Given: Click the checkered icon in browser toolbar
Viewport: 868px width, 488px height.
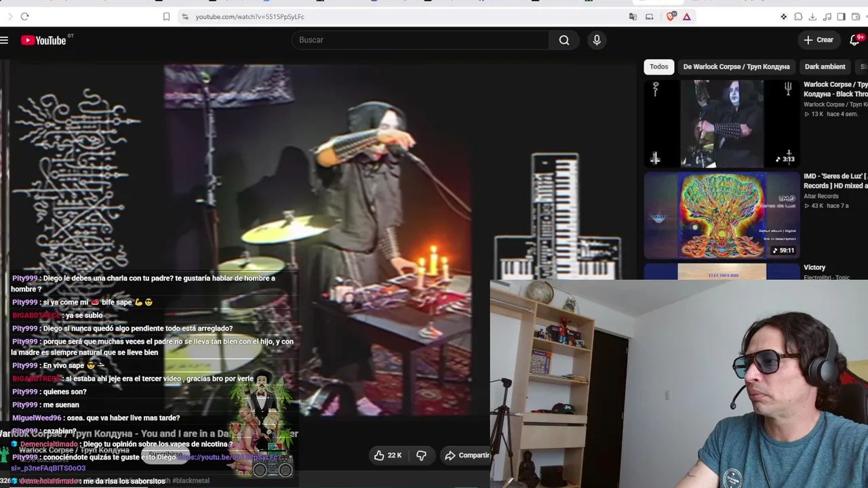Looking at the screenshot, I should [x=783, y=16].
